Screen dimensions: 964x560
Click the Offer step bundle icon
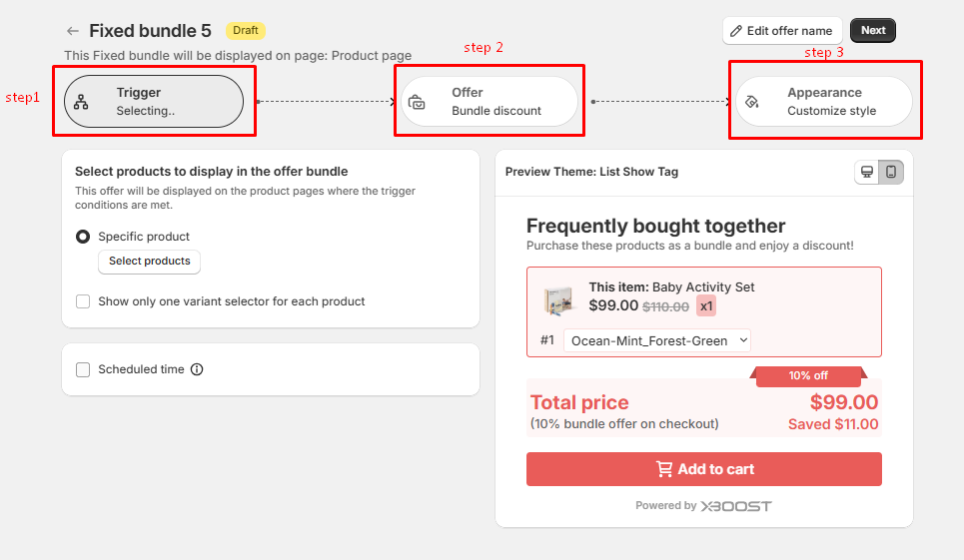tap(418, 102)
